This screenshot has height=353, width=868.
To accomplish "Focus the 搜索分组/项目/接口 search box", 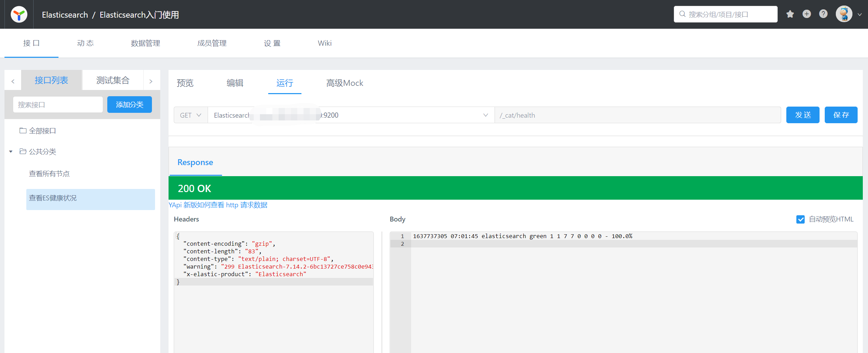I will pos(726,14).
